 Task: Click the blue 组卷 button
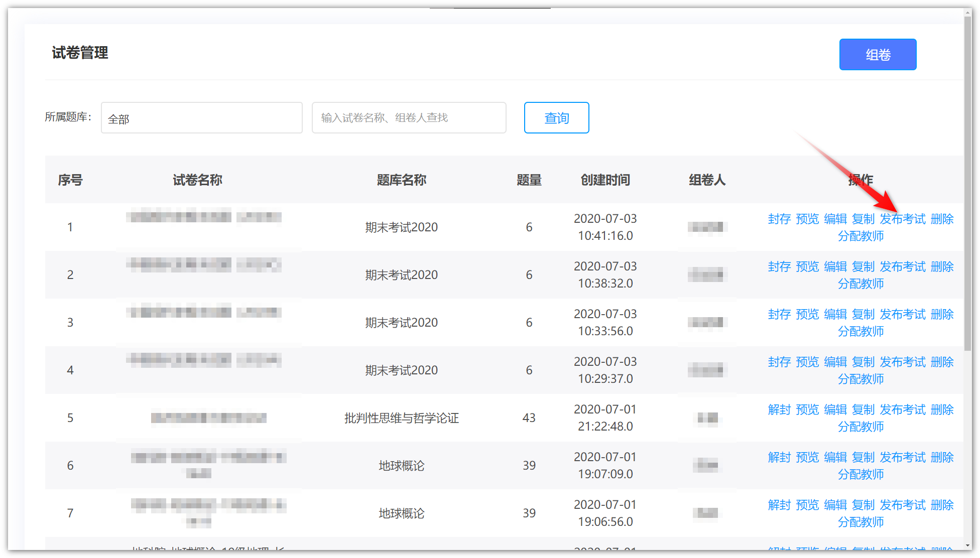tap(877, 55)
